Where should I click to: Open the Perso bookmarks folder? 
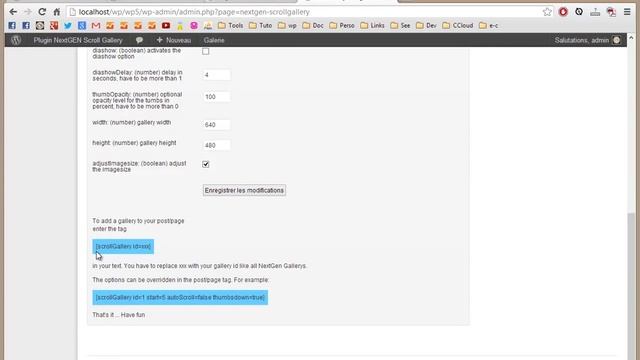(342, 25)
